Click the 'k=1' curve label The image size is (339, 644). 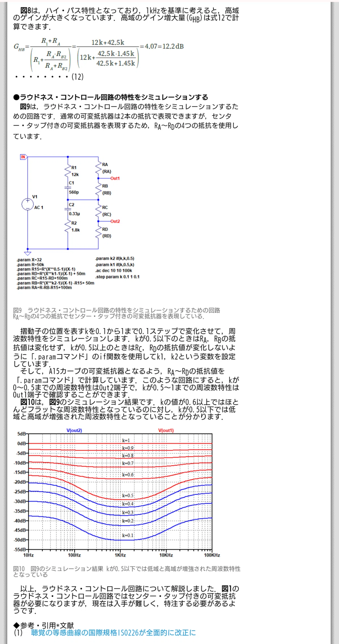point(126,440)
